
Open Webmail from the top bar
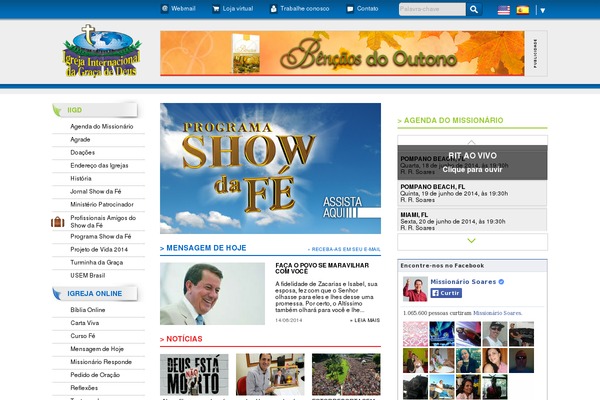click(x=183, y=8)
